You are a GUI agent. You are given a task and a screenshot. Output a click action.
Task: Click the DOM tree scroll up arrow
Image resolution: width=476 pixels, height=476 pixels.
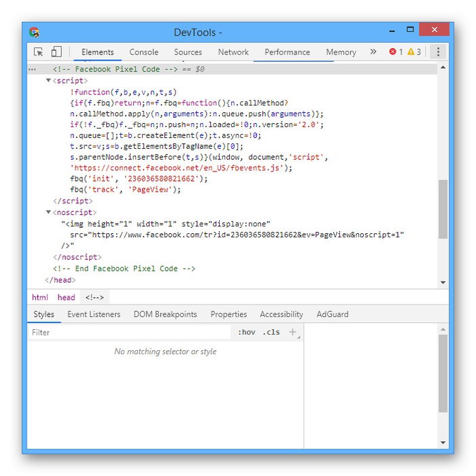(x=443, y=67)
